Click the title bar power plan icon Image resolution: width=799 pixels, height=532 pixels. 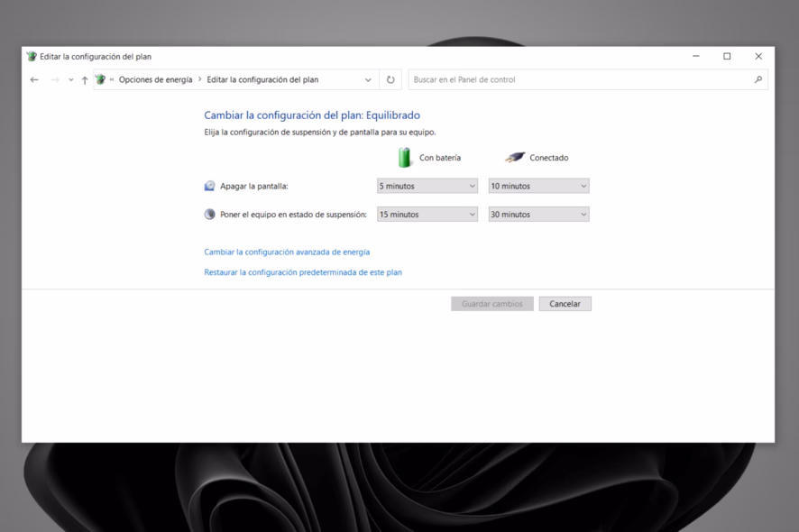(32, 56)
